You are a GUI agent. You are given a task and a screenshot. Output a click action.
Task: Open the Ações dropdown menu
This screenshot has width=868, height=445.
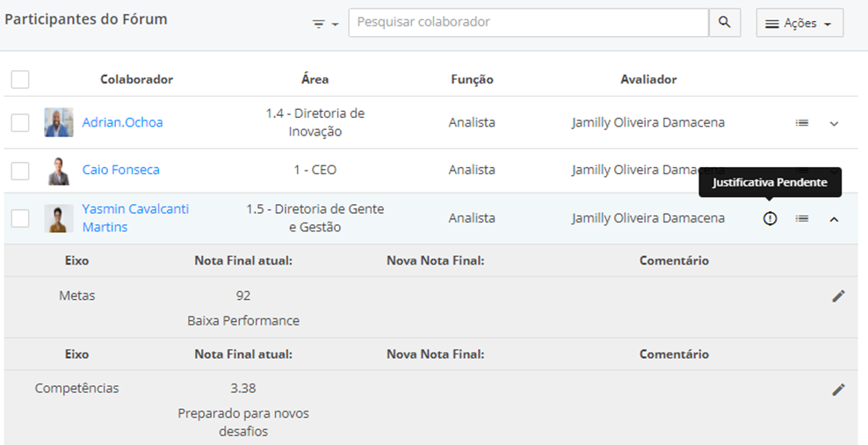pos(799,24)
